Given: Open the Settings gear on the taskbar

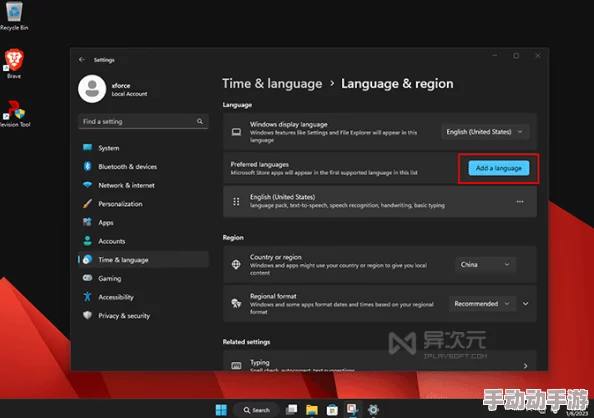Looking at the screenshot, I should [x=373, y=410].
